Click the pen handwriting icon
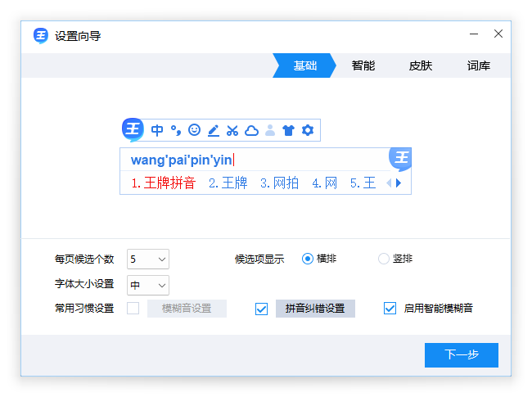The height and width of the screenshot is (397, 532). point(213,130)
